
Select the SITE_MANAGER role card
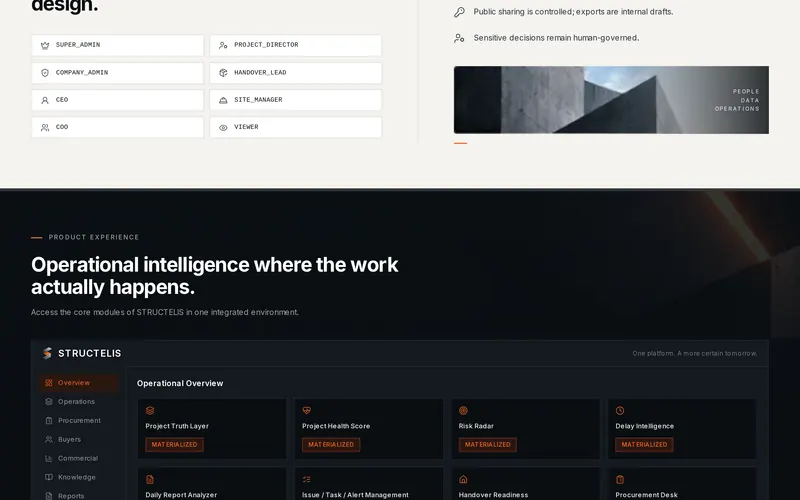click(295, 100)
